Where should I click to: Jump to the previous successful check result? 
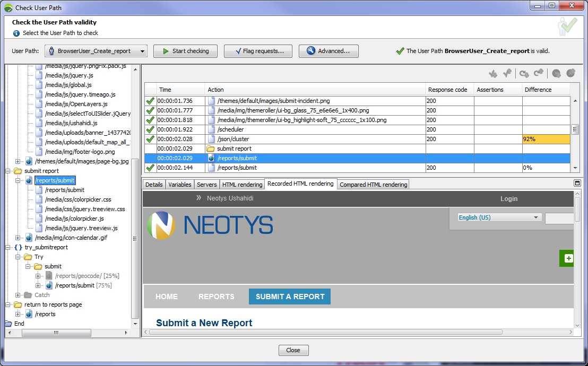click(507, 73)
